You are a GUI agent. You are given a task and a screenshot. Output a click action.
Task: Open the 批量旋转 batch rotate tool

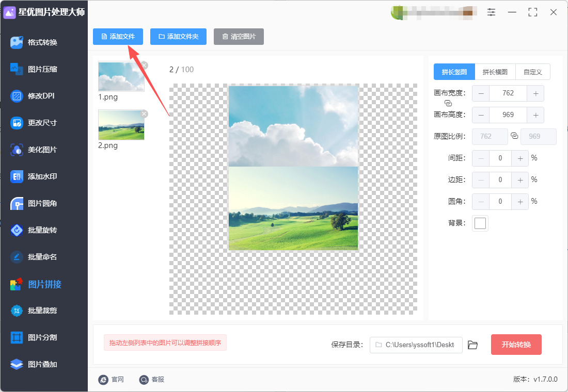click(x=34, y=230)
